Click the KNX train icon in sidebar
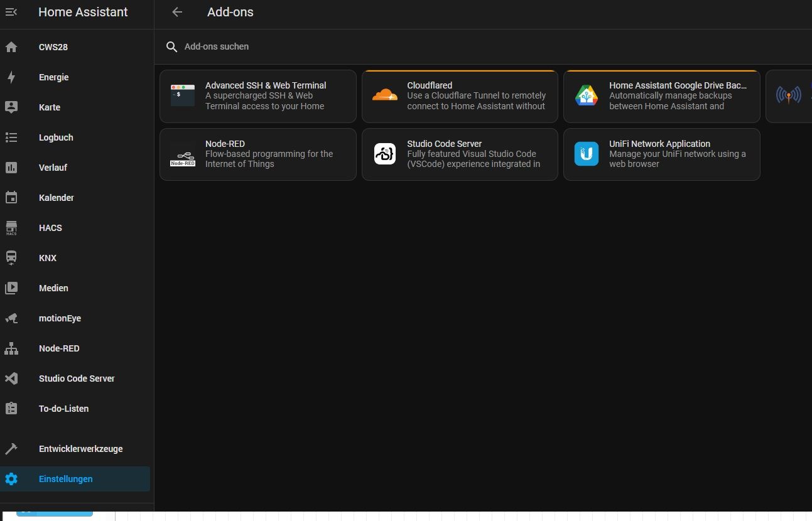The image size is (812, 521). click(11, 258)
